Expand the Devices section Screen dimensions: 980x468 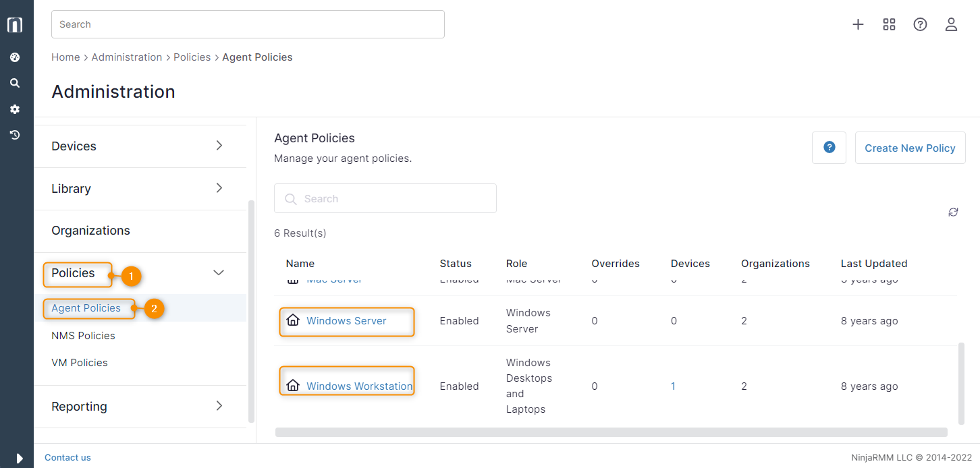(x=218, y=145)
